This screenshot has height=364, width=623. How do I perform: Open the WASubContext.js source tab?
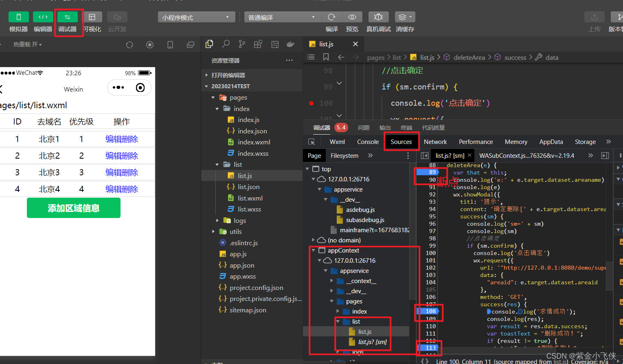coord(526,155)
